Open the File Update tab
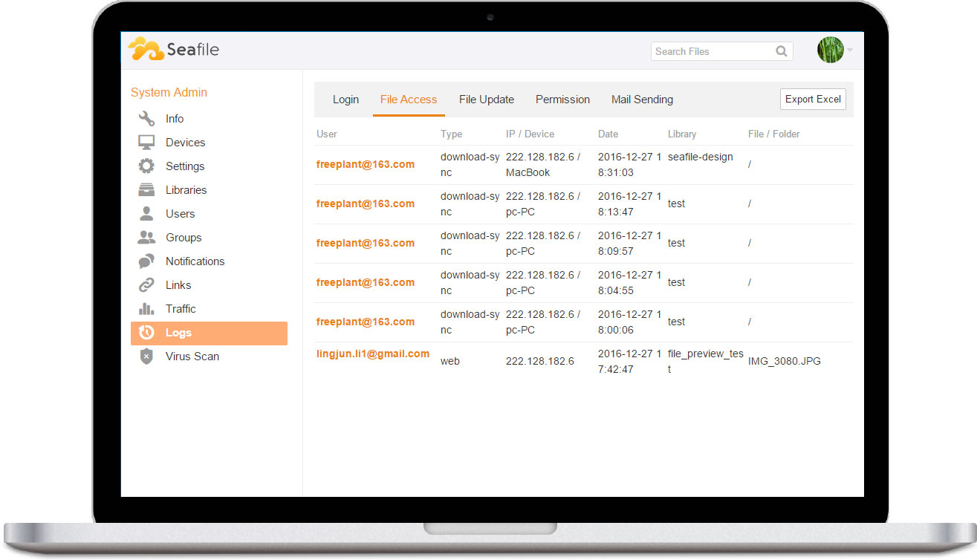The height and width of the screenshot is (560, 977). click(x=486, y=100)
